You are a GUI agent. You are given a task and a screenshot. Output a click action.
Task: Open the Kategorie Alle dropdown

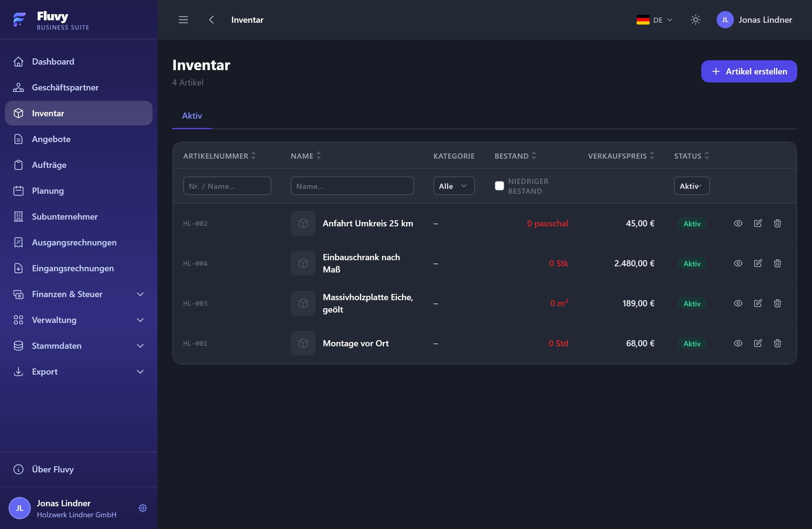[454, 186]
